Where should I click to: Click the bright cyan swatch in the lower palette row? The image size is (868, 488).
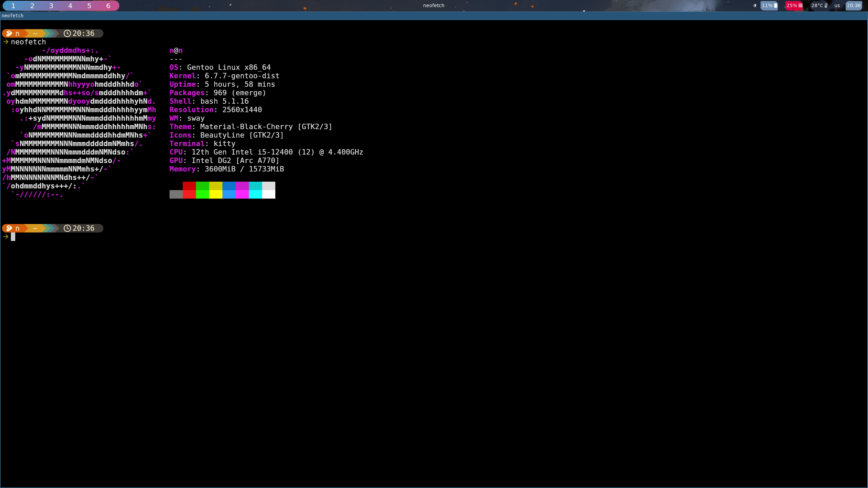tap(255, 194)
